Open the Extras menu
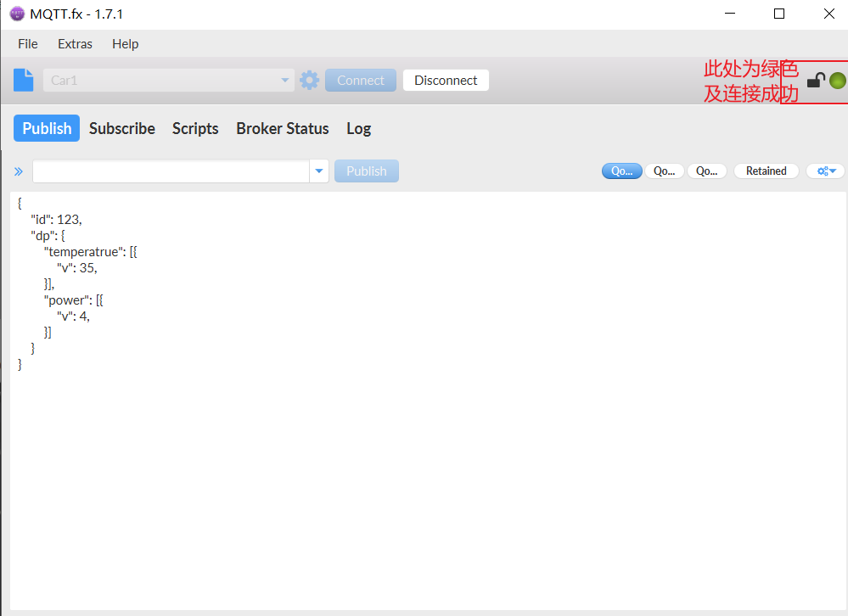This screenshot has height=616, width=848. 75,43
